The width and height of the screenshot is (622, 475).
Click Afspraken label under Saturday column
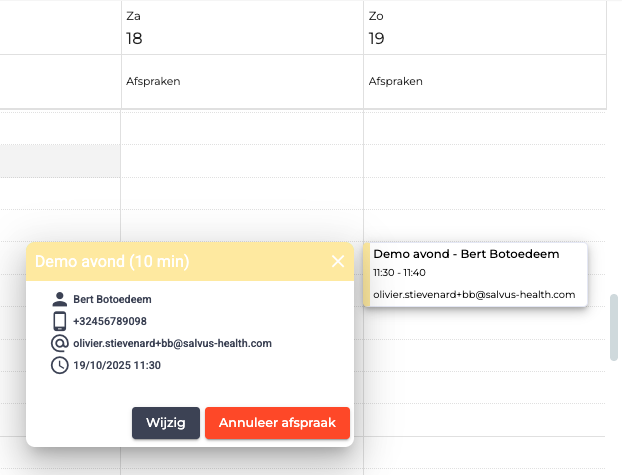(x=153, y=81)
